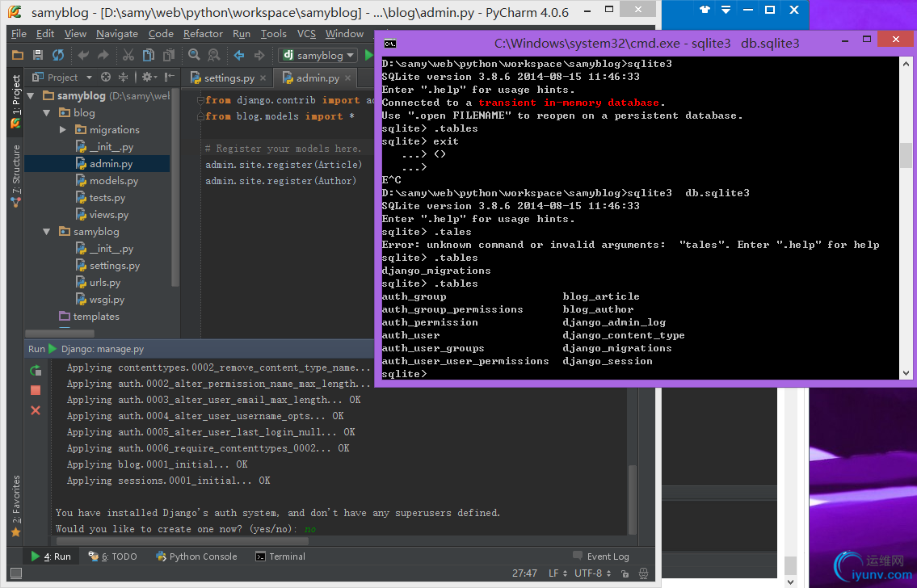Navigate back with the blue left arrow

click(239, 56)
